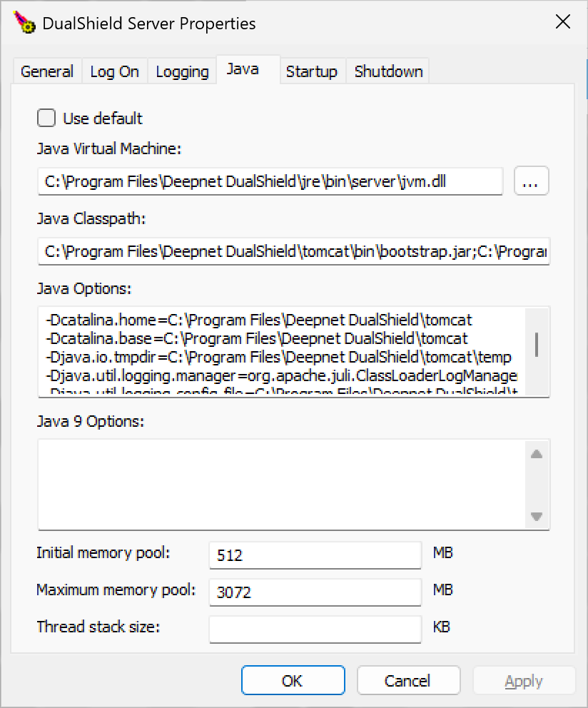Click the DualShield app icon in title bar

24,23
